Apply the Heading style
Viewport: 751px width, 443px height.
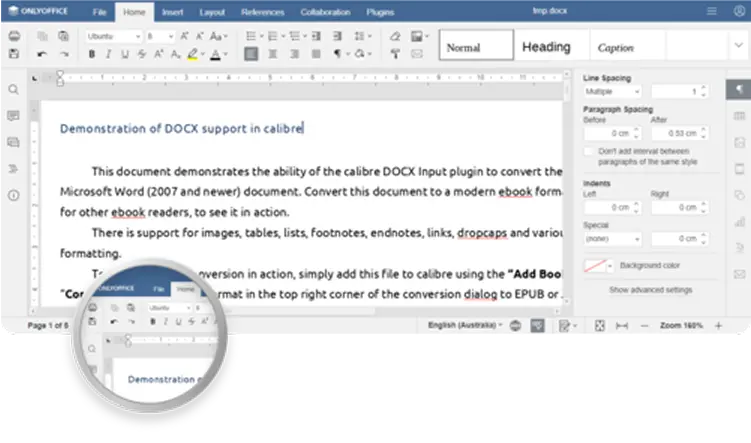(x=552, y=45)
